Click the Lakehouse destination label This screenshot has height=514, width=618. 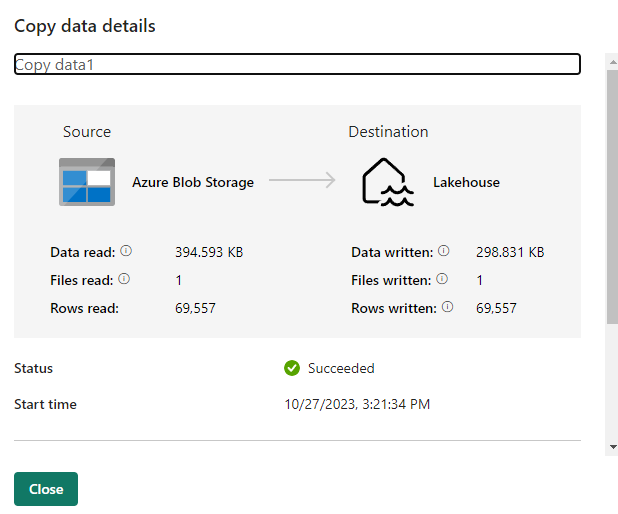pyautogui.click(x=466, y=183)
